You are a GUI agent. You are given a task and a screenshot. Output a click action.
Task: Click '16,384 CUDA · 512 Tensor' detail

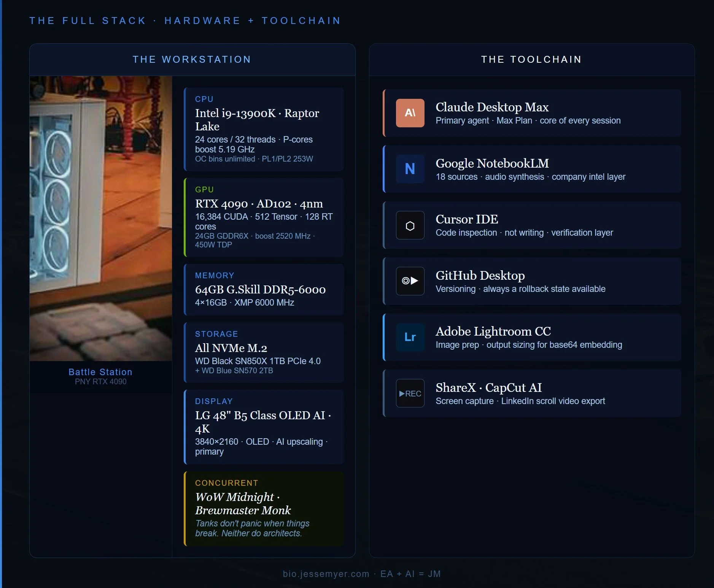(246, 217)
